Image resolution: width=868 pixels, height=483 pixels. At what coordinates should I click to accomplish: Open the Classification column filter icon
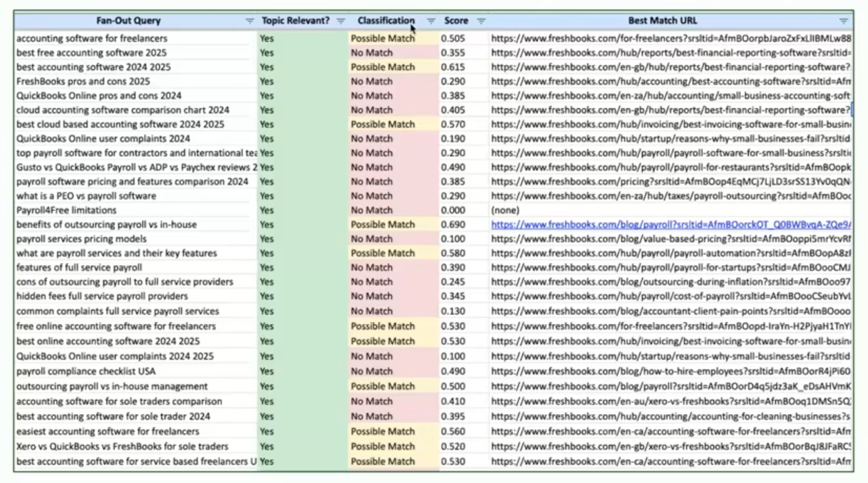(431, 21)
